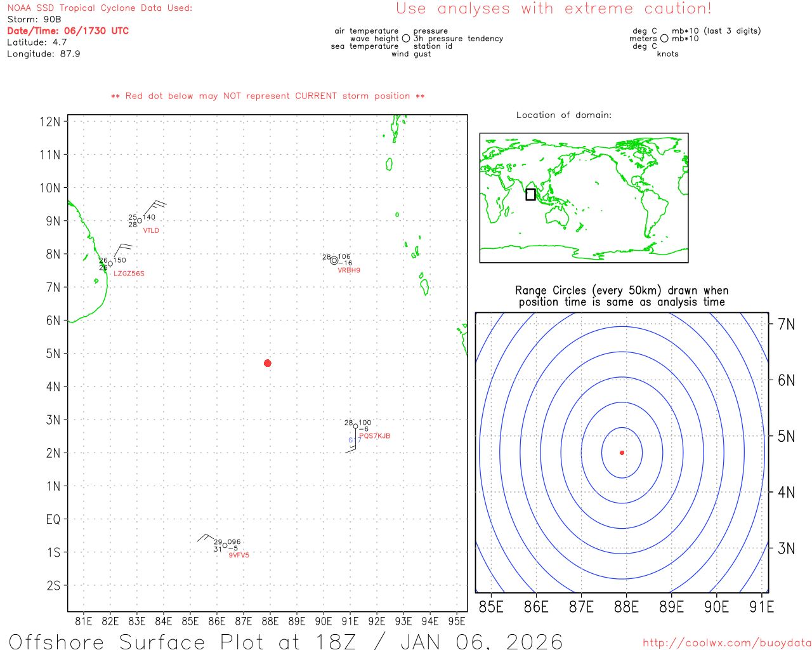Click the 'Offshore Surface Plot at 18Z' title

point(285,641)
